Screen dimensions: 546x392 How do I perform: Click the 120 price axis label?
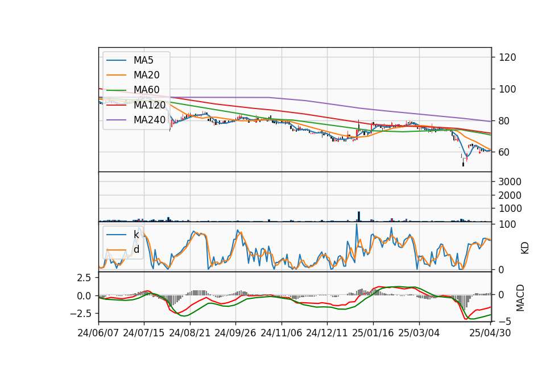pyautogui.click(x=507, y=57)
